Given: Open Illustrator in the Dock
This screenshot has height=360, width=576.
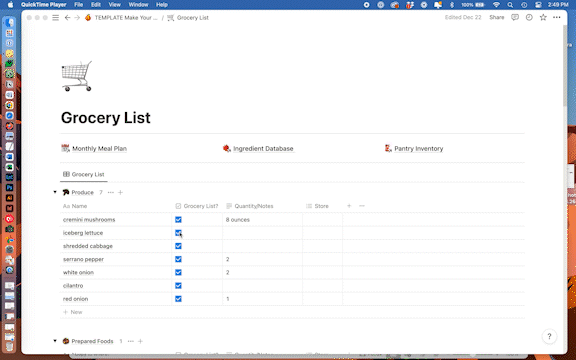Looking at the screenshot, I should 10,198.
